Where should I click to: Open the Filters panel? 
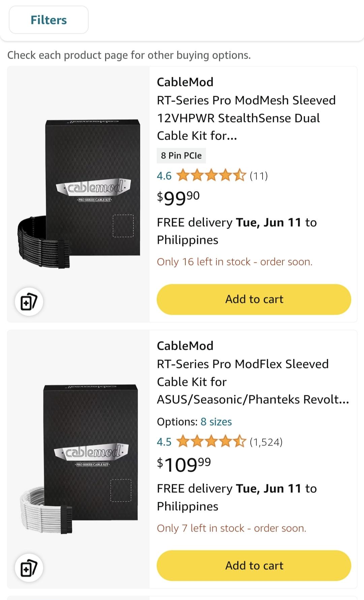(49, 20)
